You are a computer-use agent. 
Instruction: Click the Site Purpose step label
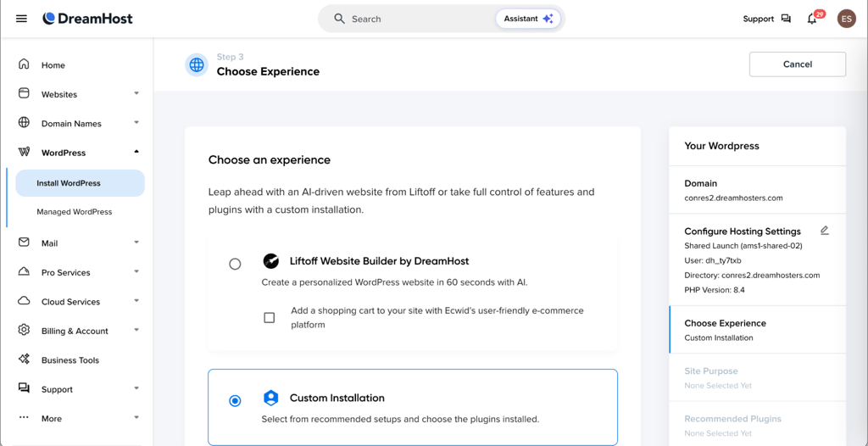[711, 371]
